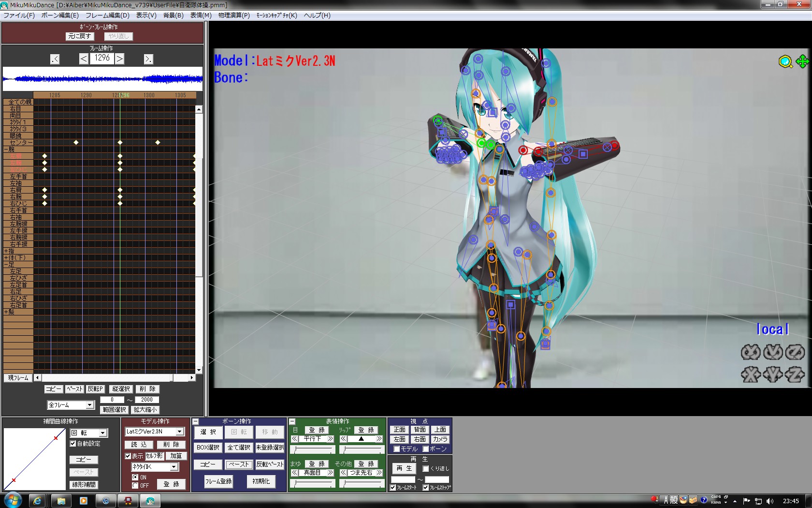812x508 pixels.
Task: Expand the 体(下) bone group in timeline
Action: pyautogui.click(x=6, y=258)
